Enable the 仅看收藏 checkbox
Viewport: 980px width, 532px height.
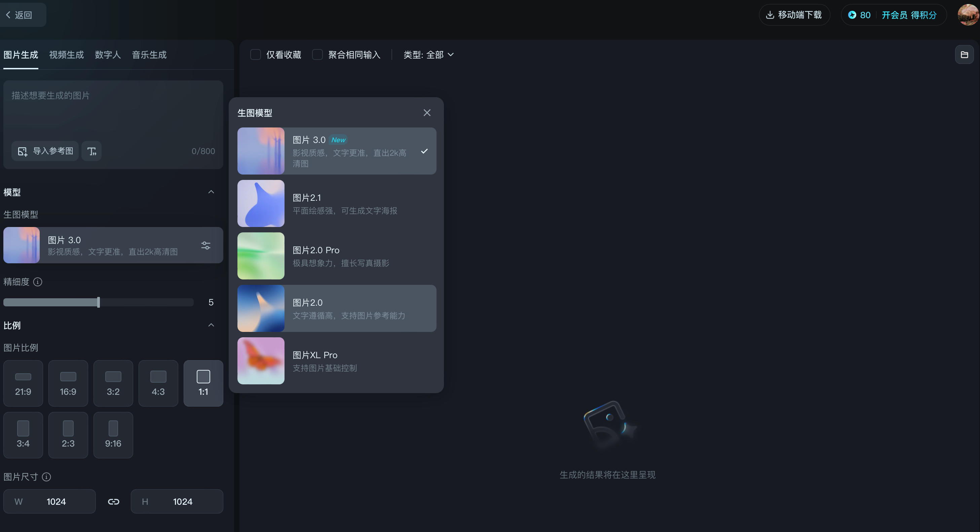tap(256, 55)
